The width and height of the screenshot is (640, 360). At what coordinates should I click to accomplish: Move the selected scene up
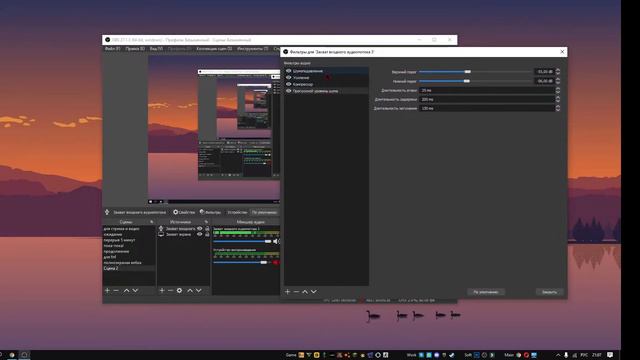[x=127, y=290]
